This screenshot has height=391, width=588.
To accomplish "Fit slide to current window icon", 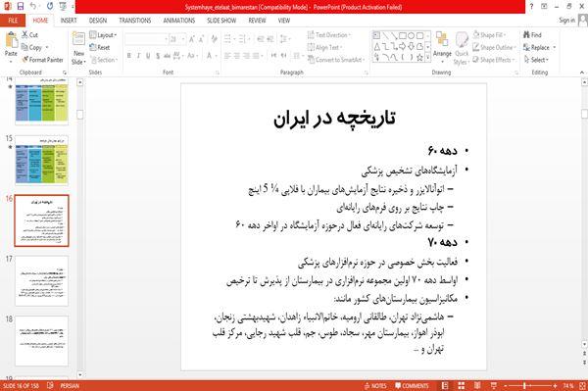I will coord(582,385).
